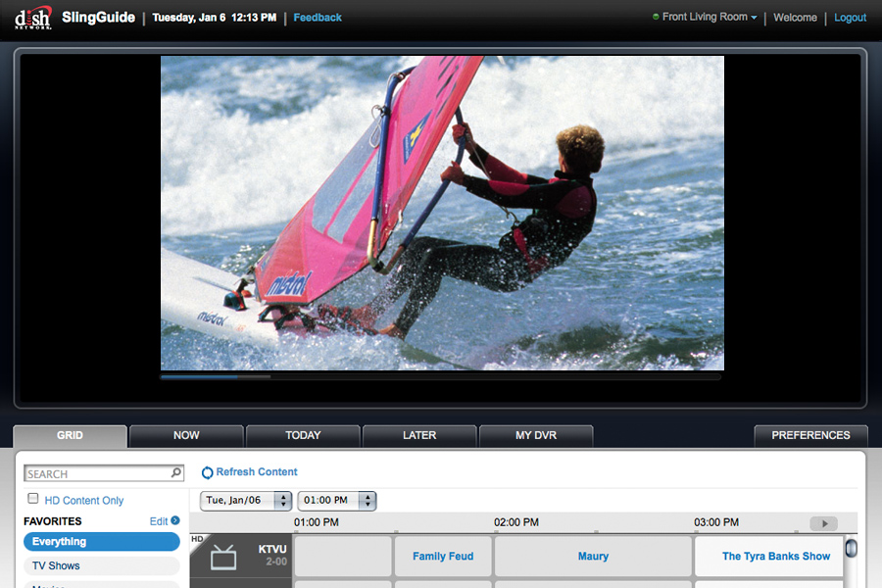Click the Edit favorites arrow icon
This screenshot has height=588, width=882.
[x=175, y=521]
